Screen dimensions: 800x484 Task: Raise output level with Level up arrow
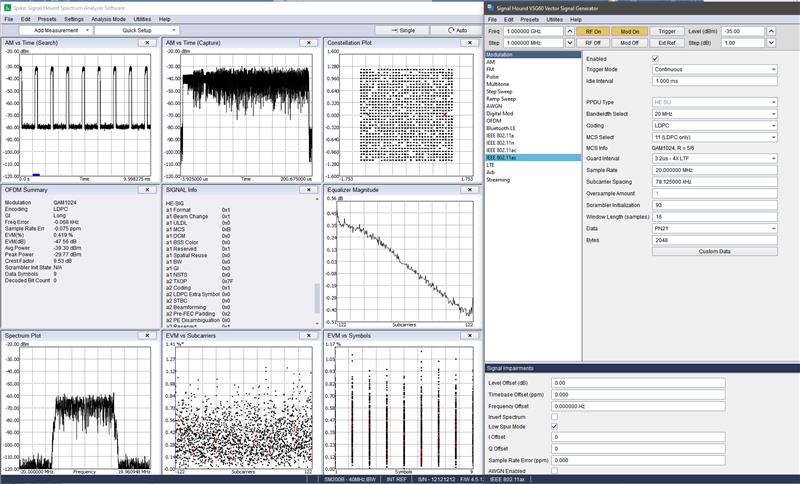pos(771,31)
